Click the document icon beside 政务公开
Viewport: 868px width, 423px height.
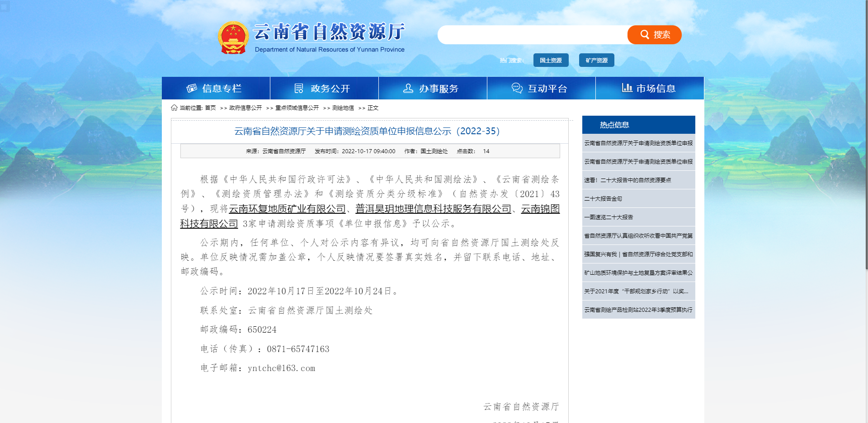(298, 88)
